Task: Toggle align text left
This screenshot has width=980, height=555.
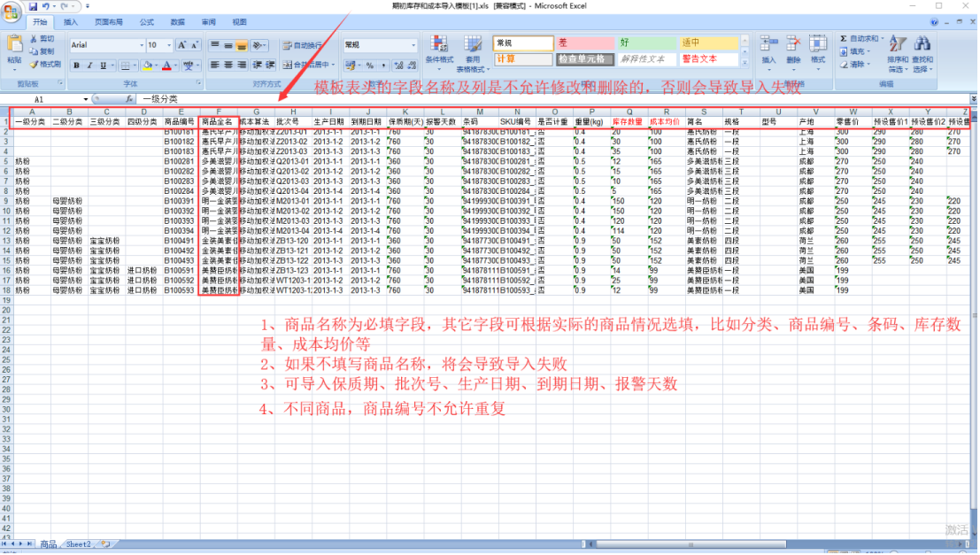Action: click(215, 65)
